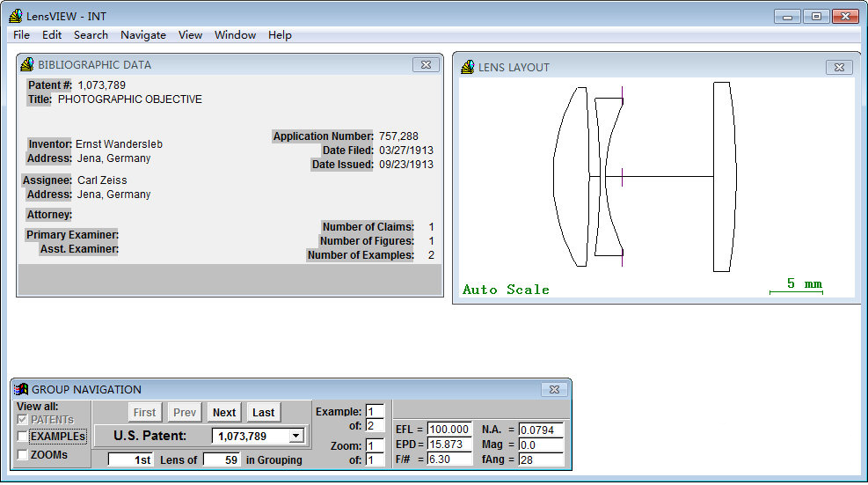This screenshot has height=485, width=868.
Task: Close the Bibliographic Data panel
Action: [x=426, y=64]
